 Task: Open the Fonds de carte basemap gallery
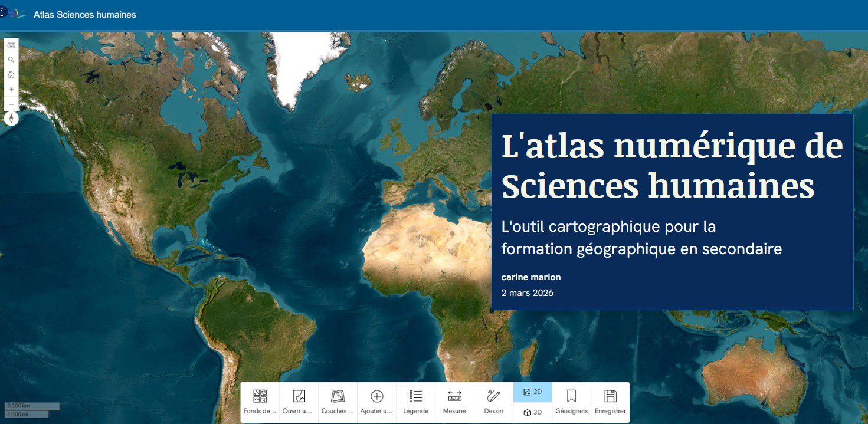260,402
